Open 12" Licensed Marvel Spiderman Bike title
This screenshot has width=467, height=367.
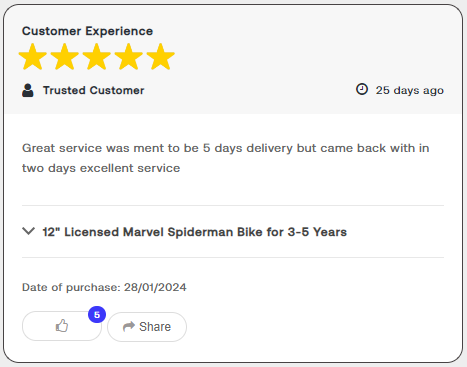pos(195,232)
